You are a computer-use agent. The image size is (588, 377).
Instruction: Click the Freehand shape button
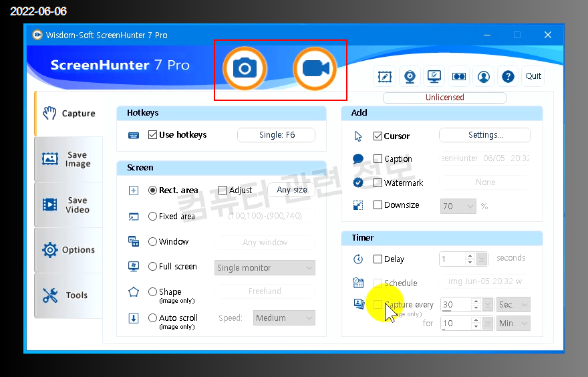click(265, 291)
